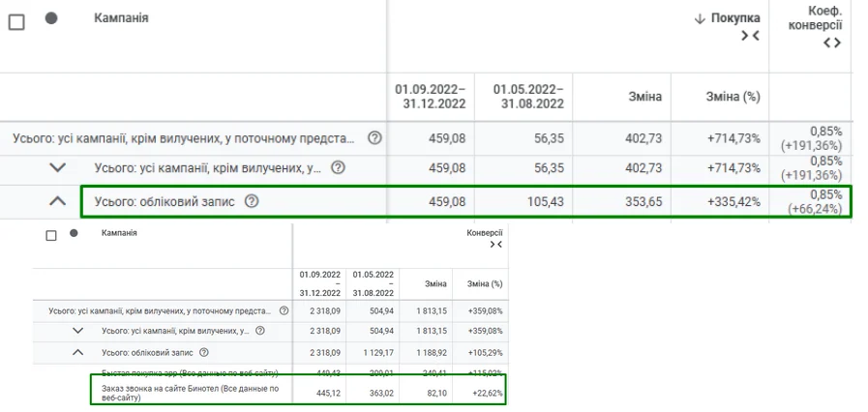Click the Кампанія header in Покупка table
Image resolution: width=868 pixels, height=412 pixels.
(x=121, y=17)
